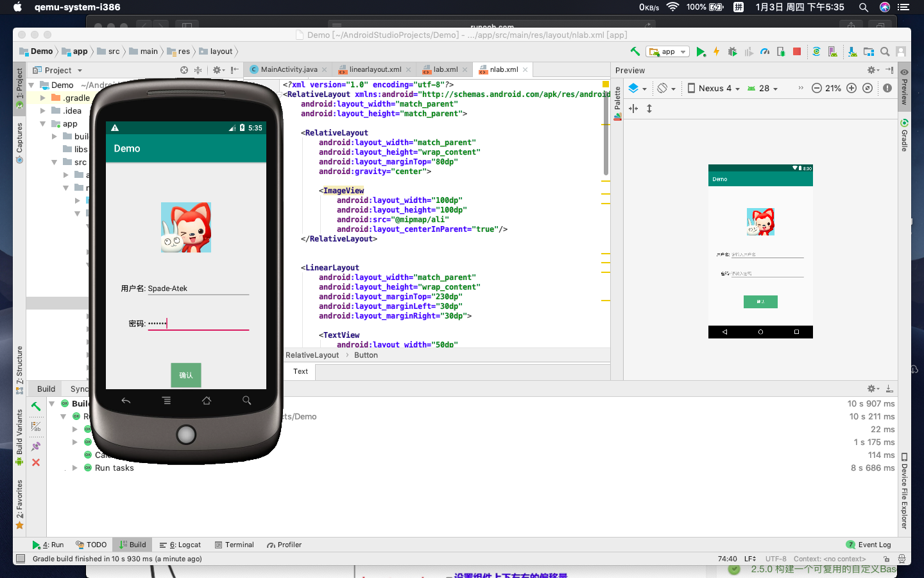Run the app with the green play icon
The height and width of the screenshot is (578, 924).
click(x=701, y=51)
